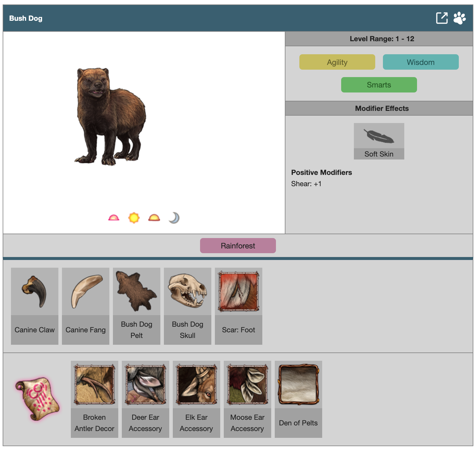Select the green Smarts stat tag
The height and width of the screenshot is (450, 476).
[x=379, y=85]
